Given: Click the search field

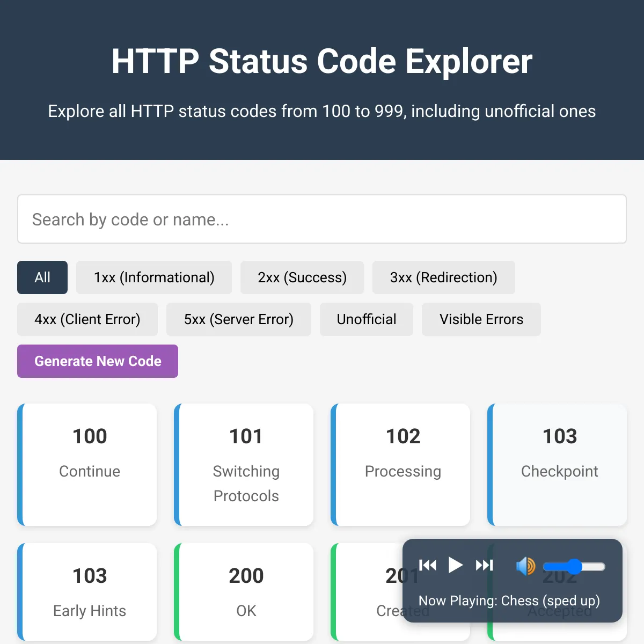Looking at the screenshot, I should (x=321, y=219).
